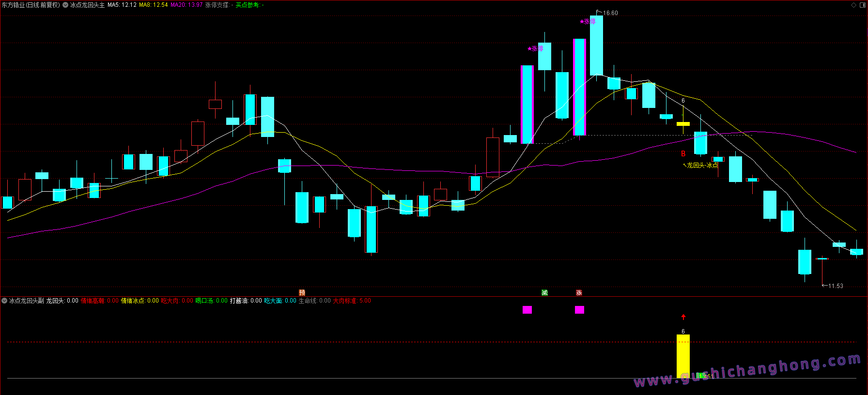Select the MA20 indicator label

pyautogui.click(x=186, y=5)
